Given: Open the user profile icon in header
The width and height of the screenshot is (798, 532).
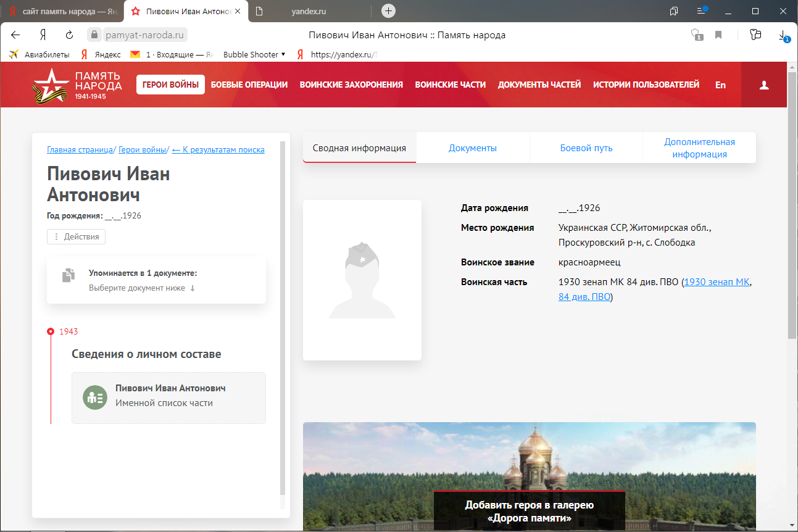Looking at the screenshot, I should [x=764, y=85].
